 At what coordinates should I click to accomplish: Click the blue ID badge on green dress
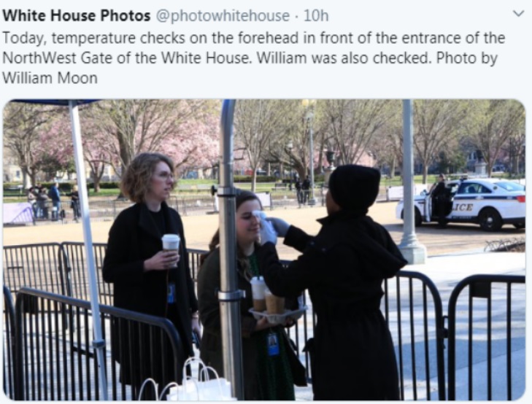pos(273,343)
